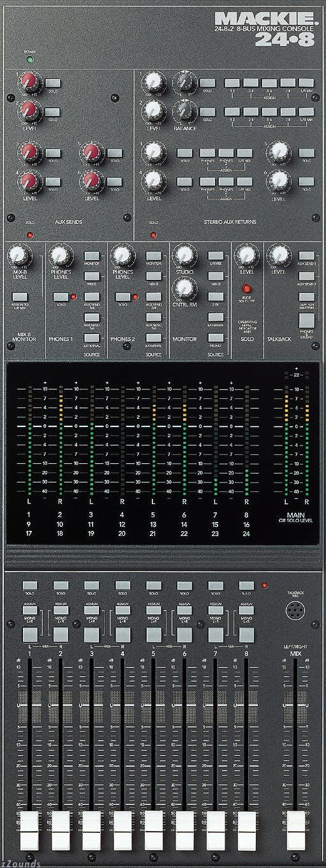The image size is (326, 868).
Task: Click the green Power LED
Action: pos(29,60)
